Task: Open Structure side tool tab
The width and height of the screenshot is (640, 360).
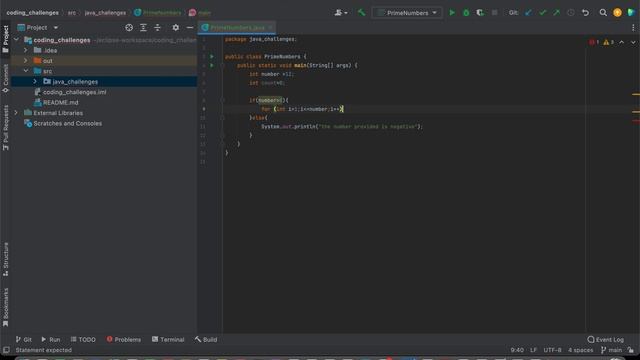Action: coord(5,259)
